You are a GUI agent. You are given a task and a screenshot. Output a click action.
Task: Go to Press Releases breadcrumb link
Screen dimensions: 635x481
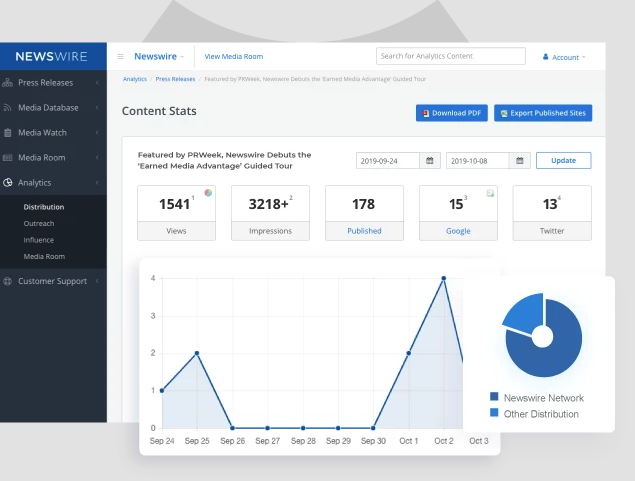(175, 79)
